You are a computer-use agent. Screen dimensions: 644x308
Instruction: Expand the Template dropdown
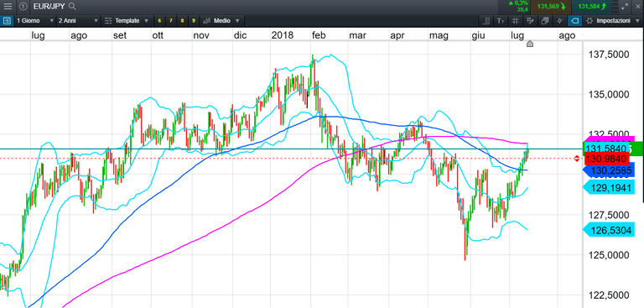pos(127,20)
